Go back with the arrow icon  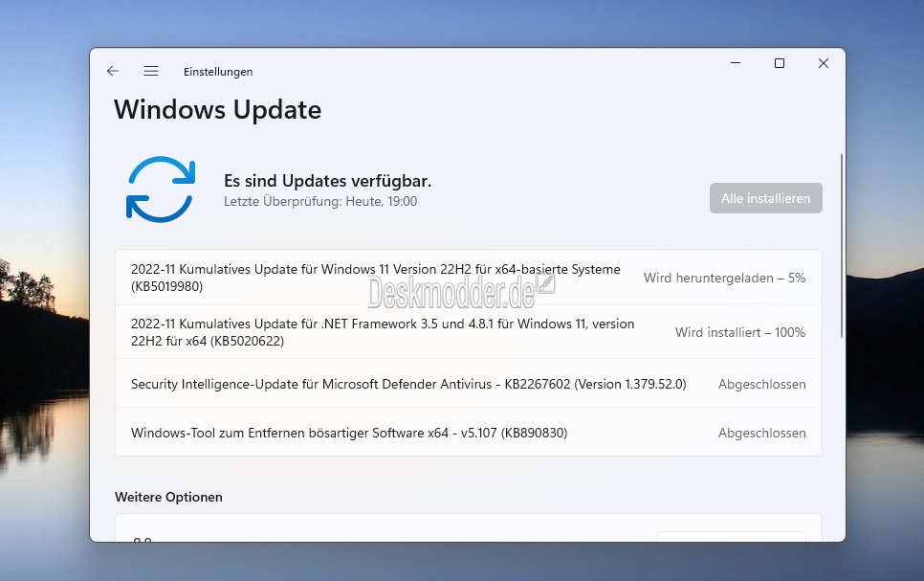pos(113,72)
